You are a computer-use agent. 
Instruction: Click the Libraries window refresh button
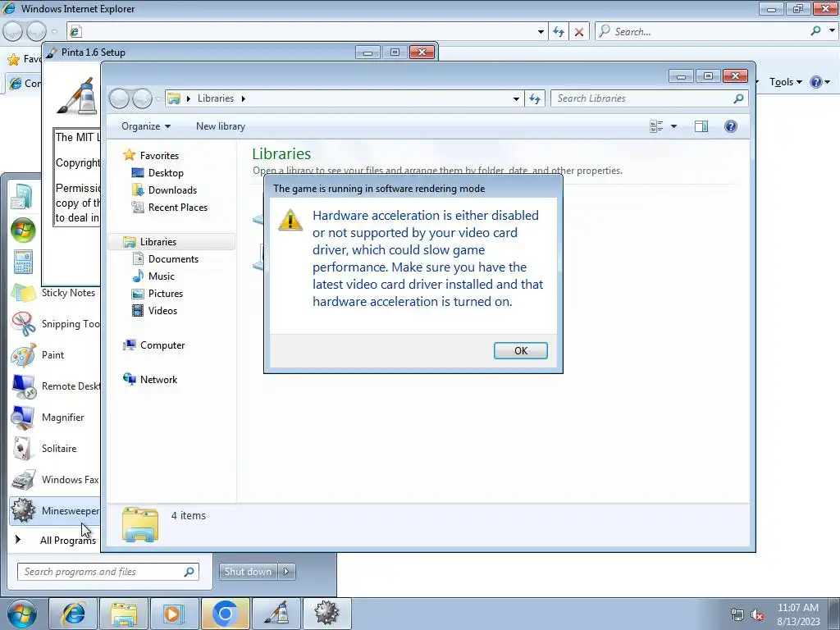535,98
